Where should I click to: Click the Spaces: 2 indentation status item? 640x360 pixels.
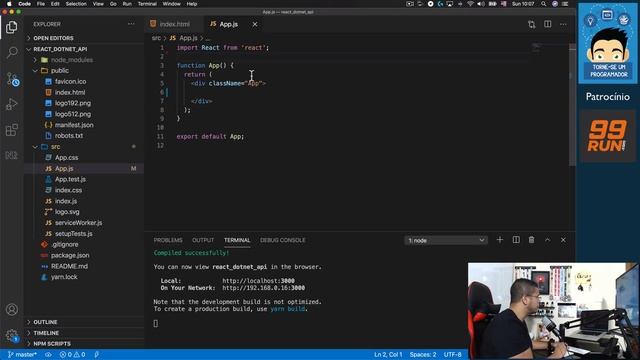point(423,354)
